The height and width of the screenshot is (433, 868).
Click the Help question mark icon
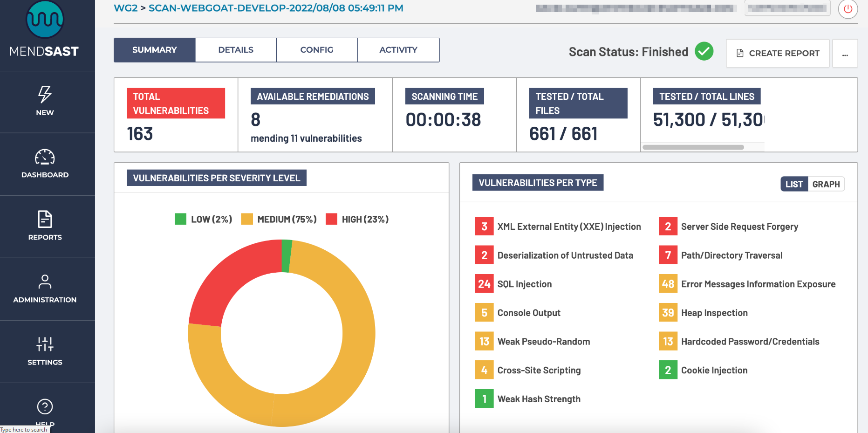point(45,407)
